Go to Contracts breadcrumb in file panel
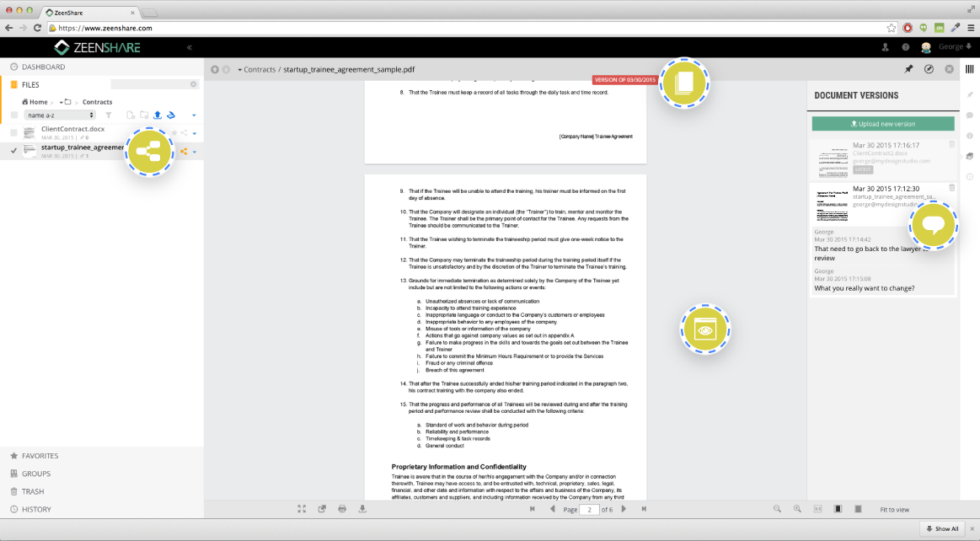 [x=98, y=102]
